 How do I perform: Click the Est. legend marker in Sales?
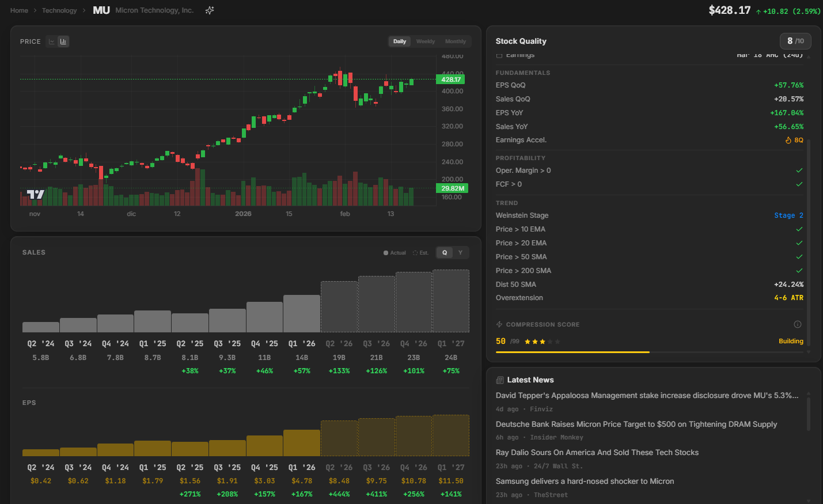[x=415, y=253]
